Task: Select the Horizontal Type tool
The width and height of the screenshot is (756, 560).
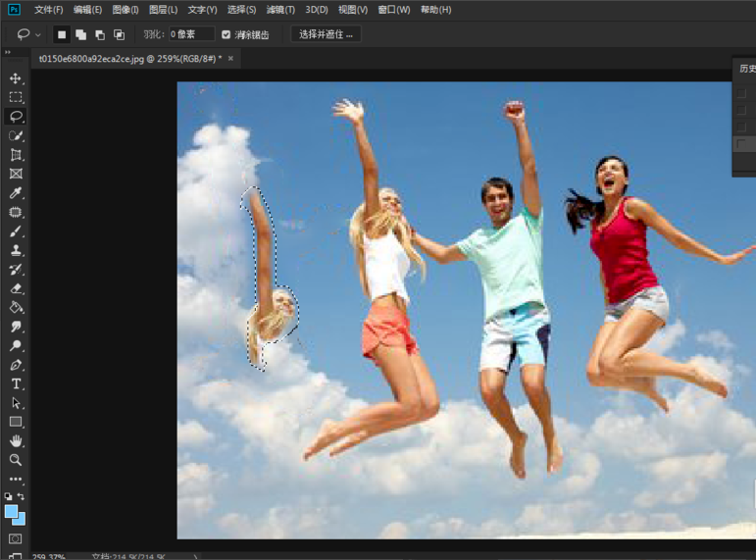Action: coord(16,383)
